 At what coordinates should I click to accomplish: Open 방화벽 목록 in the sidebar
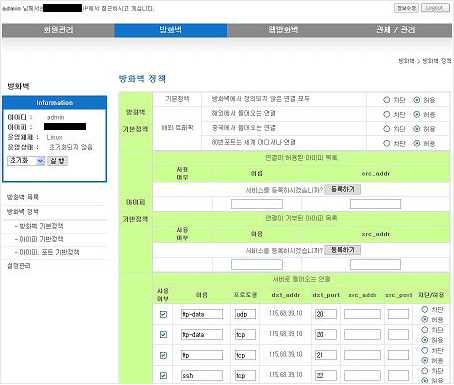point(23,197)
